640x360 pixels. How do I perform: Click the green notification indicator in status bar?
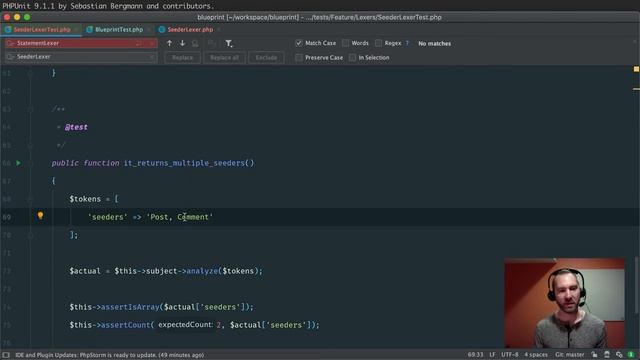pyautogui.click(x=631, y=355)
